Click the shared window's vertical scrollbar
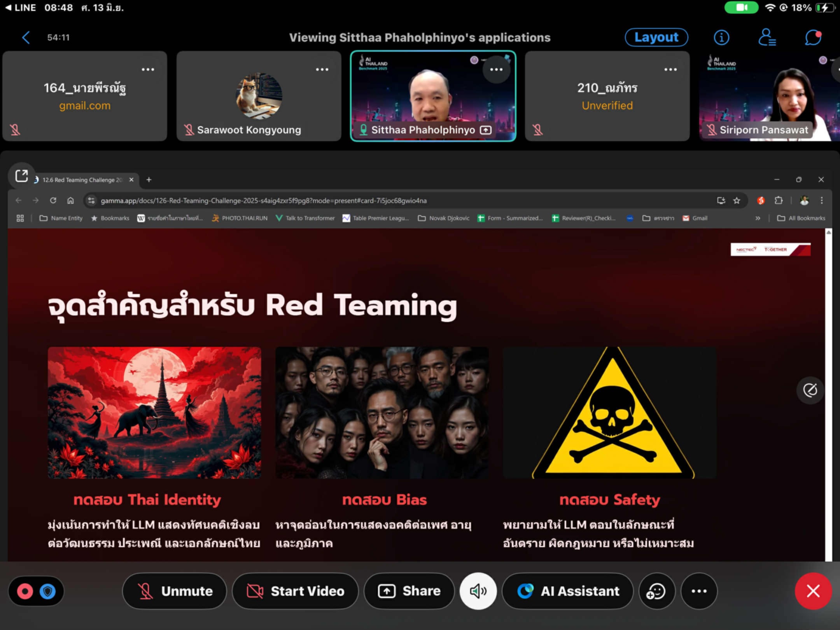 pyautogui.click(x=828, y=393)
